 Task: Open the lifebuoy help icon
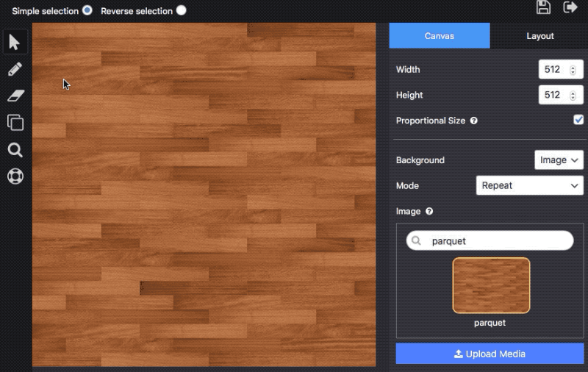click(15, 176)
